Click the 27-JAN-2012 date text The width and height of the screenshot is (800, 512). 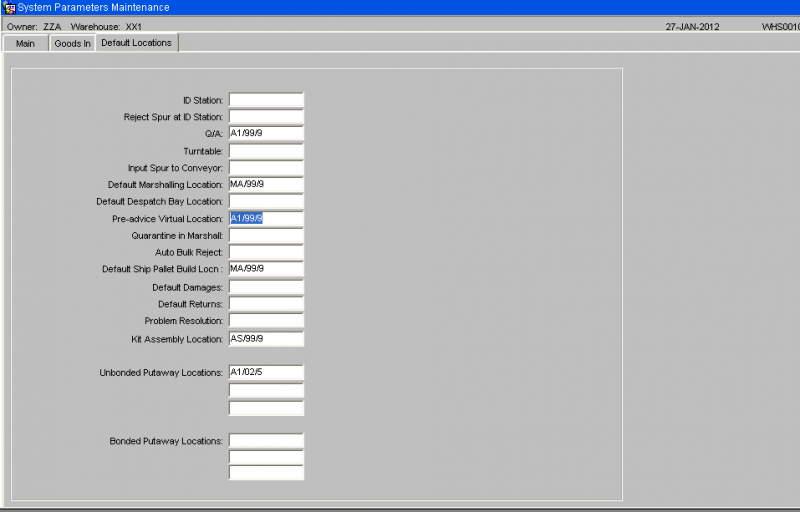click(x=692, y=27)
